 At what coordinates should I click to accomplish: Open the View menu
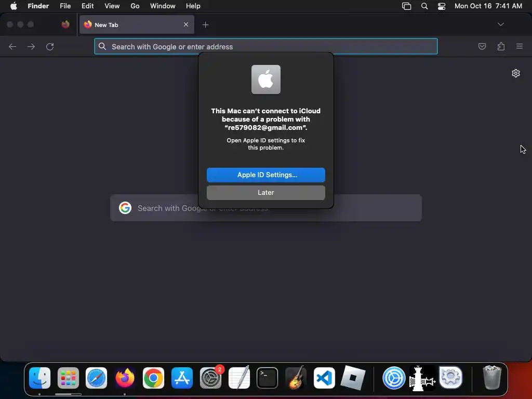[112, 6]
